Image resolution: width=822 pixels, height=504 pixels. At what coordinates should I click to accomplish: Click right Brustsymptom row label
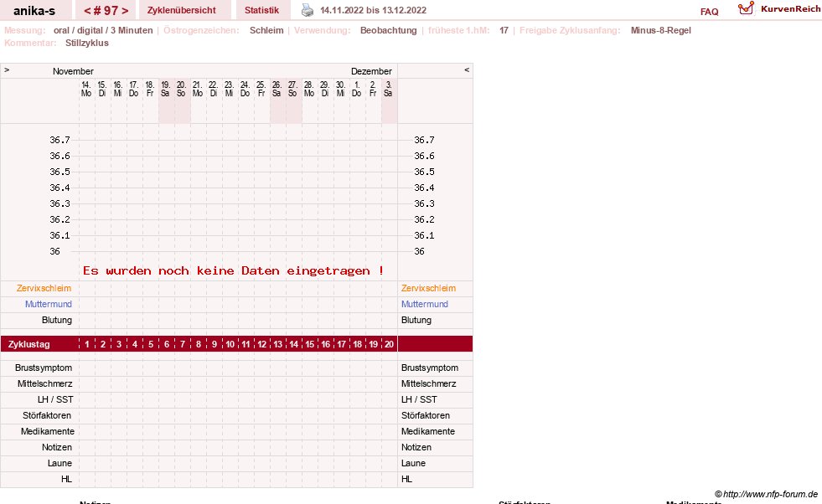(430, 368)
